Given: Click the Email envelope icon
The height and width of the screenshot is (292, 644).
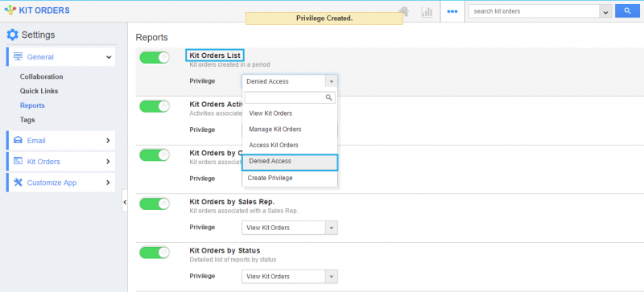Looking at the screenshot, I should pos(18,141).
